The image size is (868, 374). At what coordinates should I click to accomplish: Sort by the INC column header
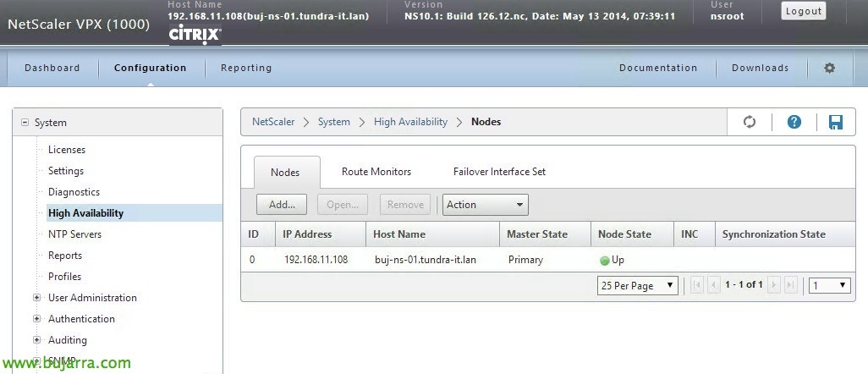(695, 234)
